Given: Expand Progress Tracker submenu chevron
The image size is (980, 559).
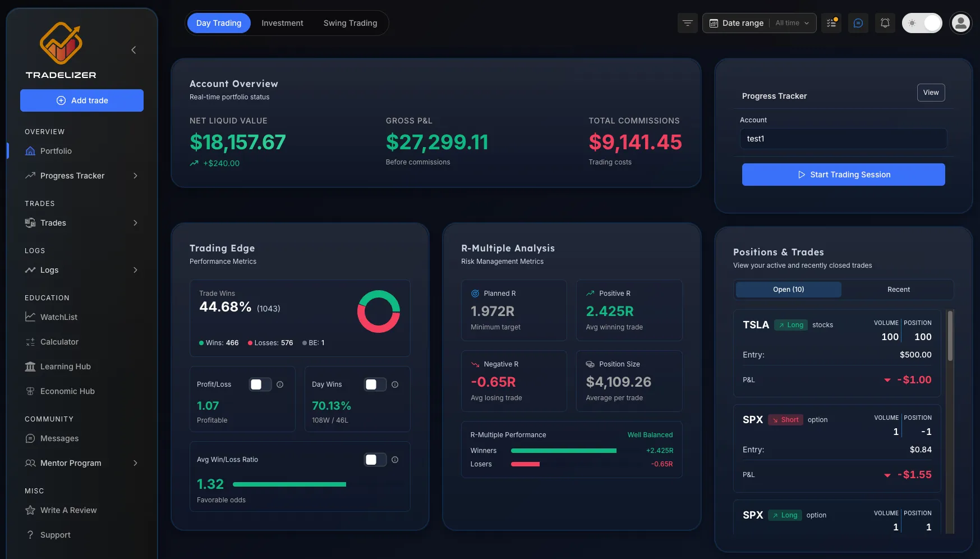Looking at the screenshot, I should [135, 176].
